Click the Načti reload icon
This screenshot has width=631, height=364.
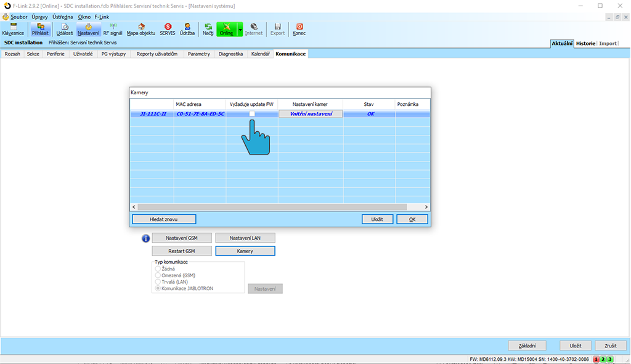pyautogui.click(x=208, y=30)
